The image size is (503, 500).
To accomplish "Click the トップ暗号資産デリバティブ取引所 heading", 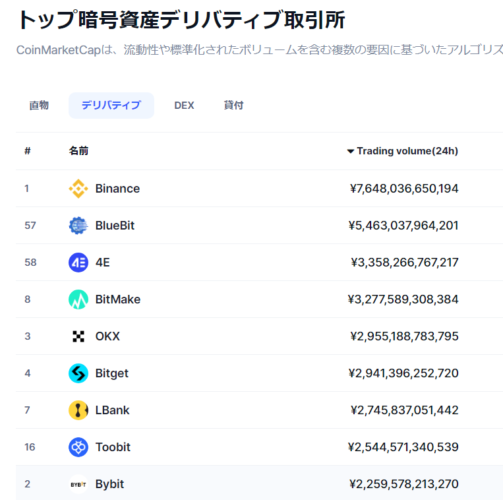I will (x=182, y=20).
